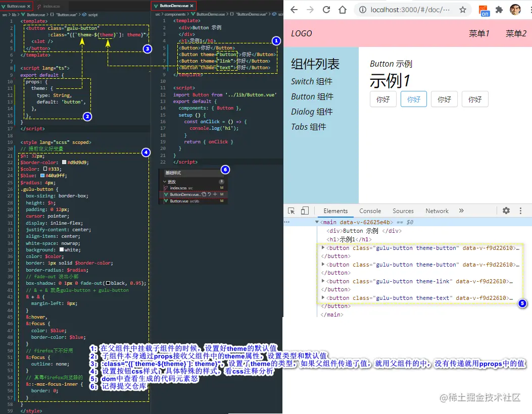Viewport: 532px width, 414px height.
Task: Collapse the 更改 changes group
Action: pyautogui.click(x=165, y=182)
